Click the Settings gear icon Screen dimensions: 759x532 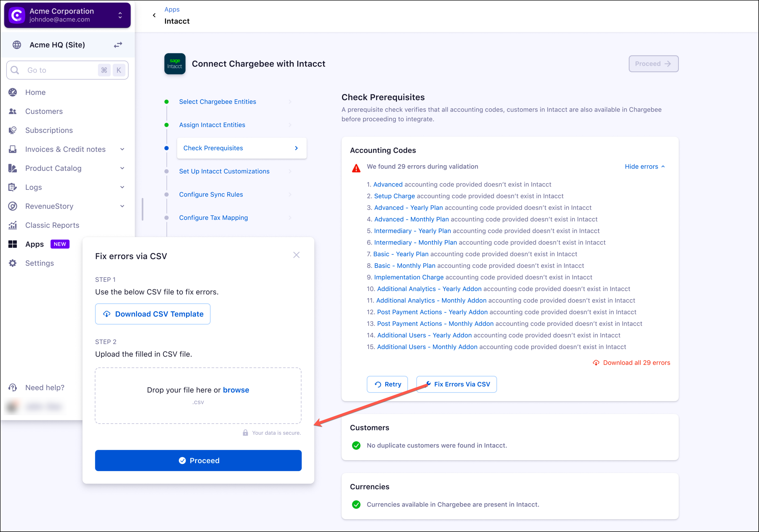click(x=13, y=263)
